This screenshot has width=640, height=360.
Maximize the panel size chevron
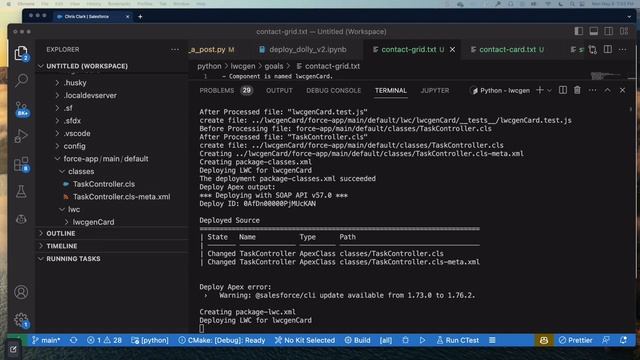click(607, 90)
